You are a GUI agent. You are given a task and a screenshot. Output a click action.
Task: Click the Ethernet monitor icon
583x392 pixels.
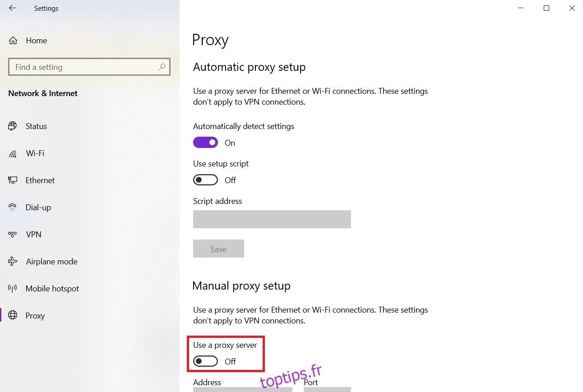pyautogui.click(x=13, y=180)
